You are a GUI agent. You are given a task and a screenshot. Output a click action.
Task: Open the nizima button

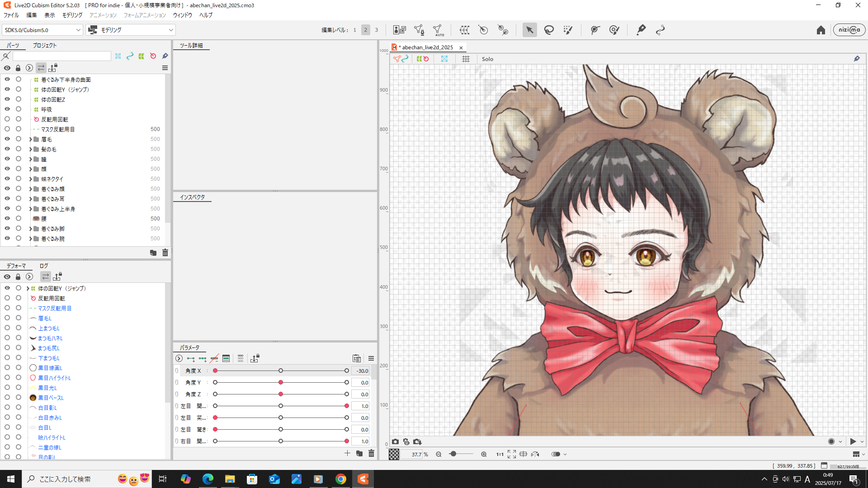point(849,30)
